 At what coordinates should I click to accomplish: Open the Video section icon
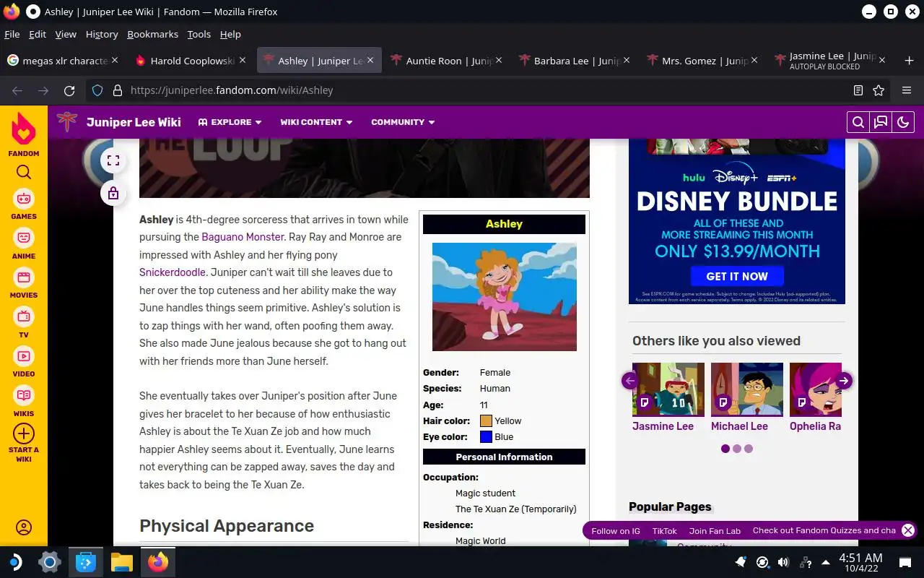pos(24,356)
